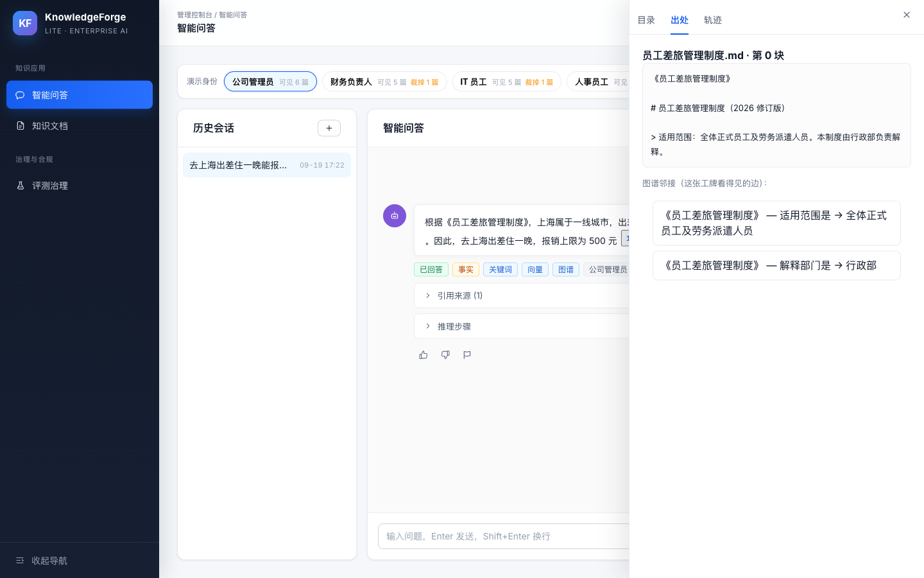This screenshot has width=924, height=578.
Task: Click the 评测治理 flask icon
Action: pos(21,186)
